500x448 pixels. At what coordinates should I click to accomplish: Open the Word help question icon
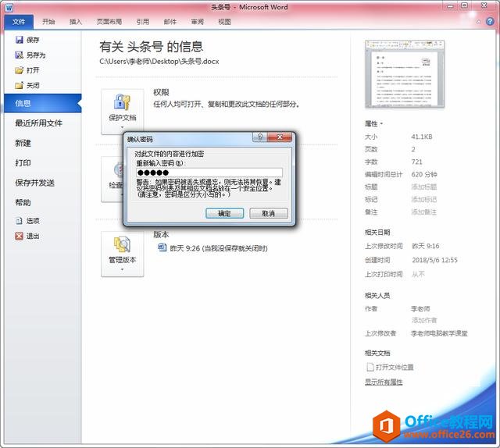[490, 22]
